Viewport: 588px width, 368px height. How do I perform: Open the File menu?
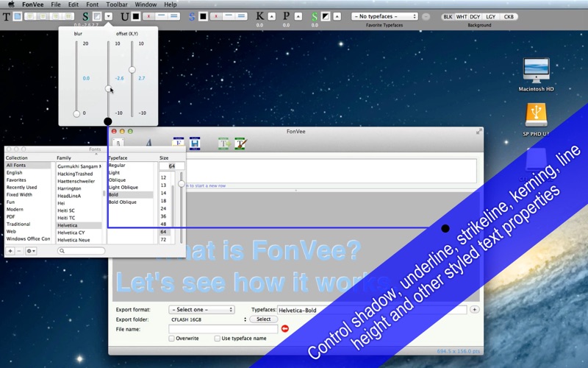[56, 4]
